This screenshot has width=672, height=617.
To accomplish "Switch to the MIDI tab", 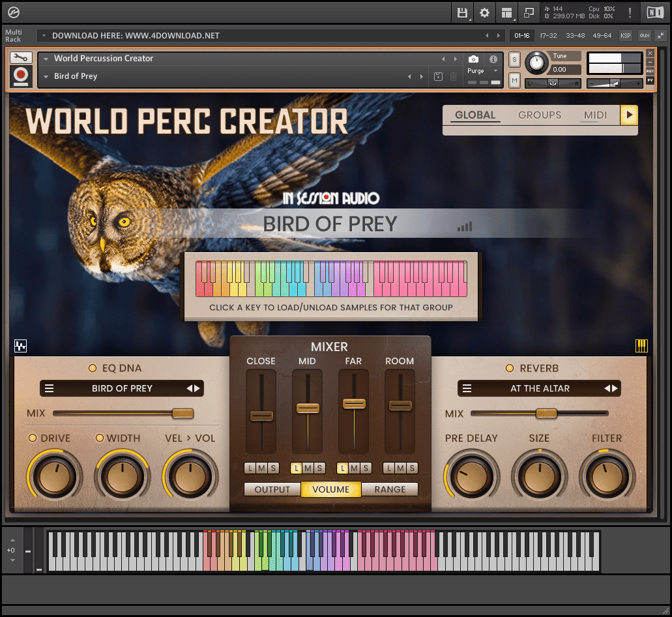I will coord(595,115).
